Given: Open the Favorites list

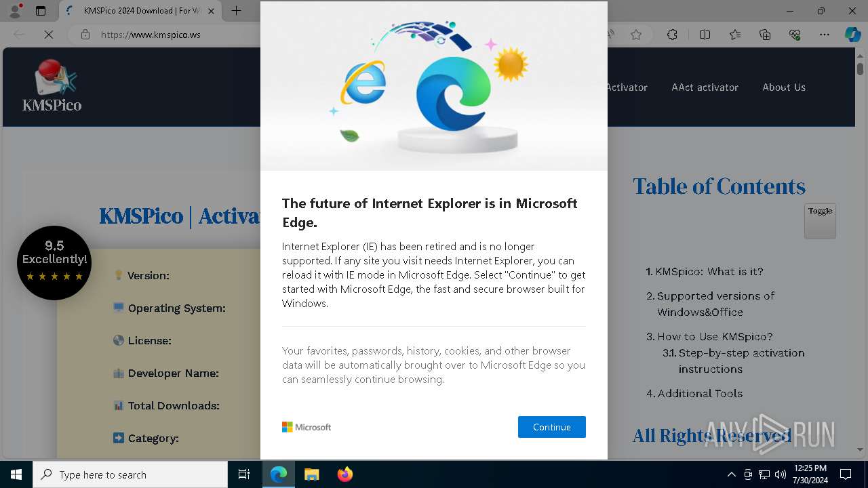Looking at the screenshot, I should click(x=735, y=35).
